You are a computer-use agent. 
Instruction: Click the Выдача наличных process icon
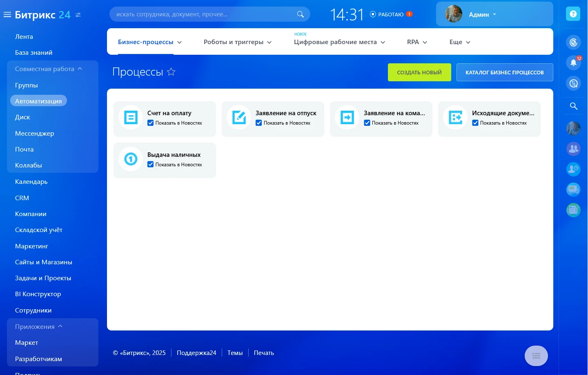130,159
